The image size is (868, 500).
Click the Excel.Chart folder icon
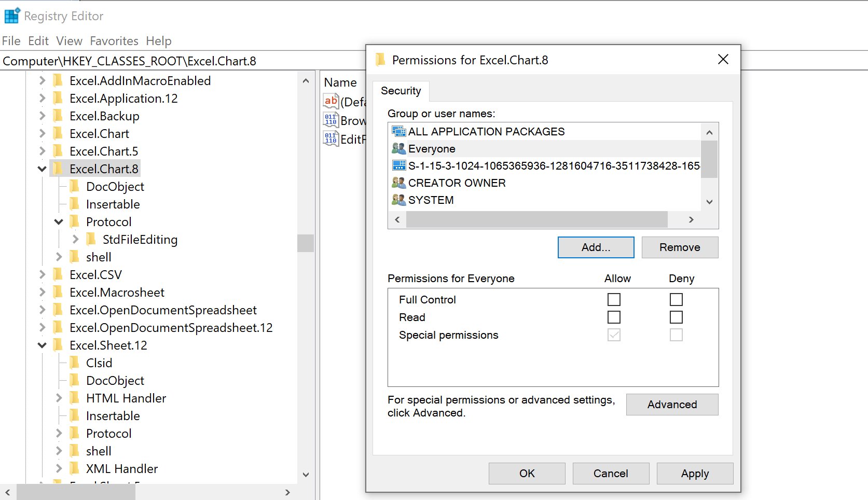tap(58, 133)
